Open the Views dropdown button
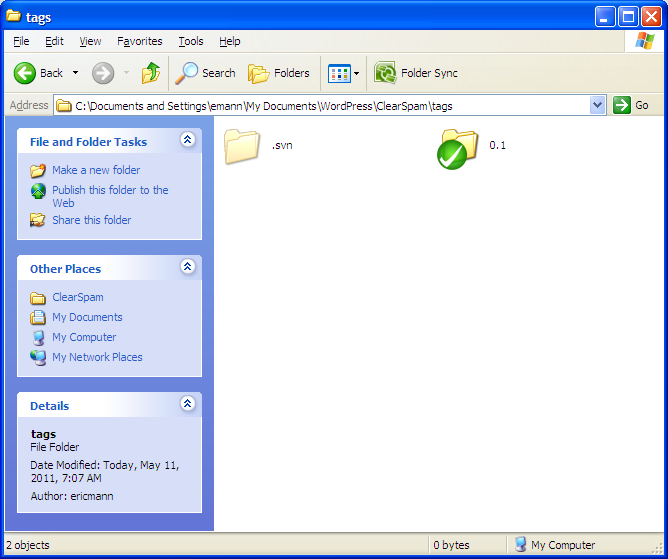668x559 pixels. point(343,73)
